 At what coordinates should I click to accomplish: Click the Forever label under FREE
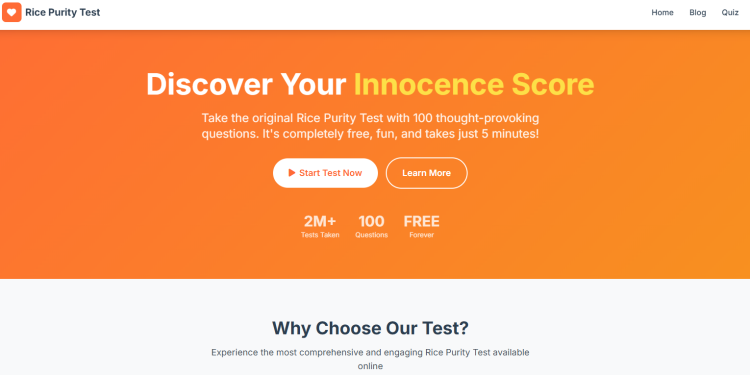(x=421, y=235)
